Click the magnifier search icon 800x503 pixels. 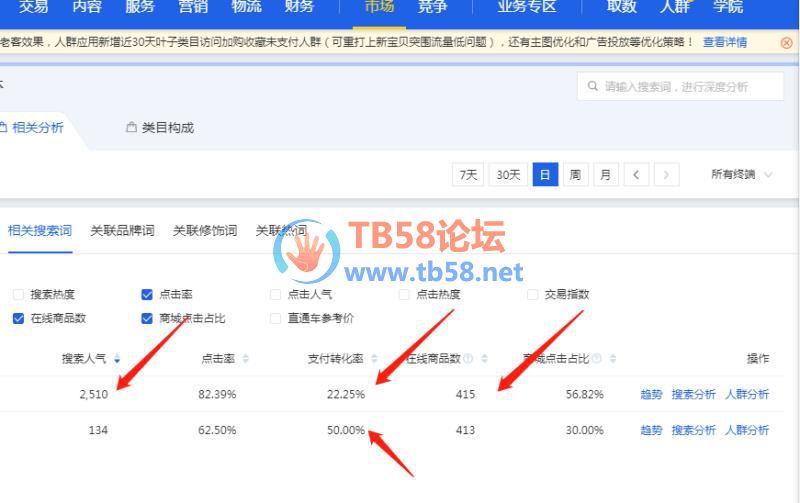[592, 86]
